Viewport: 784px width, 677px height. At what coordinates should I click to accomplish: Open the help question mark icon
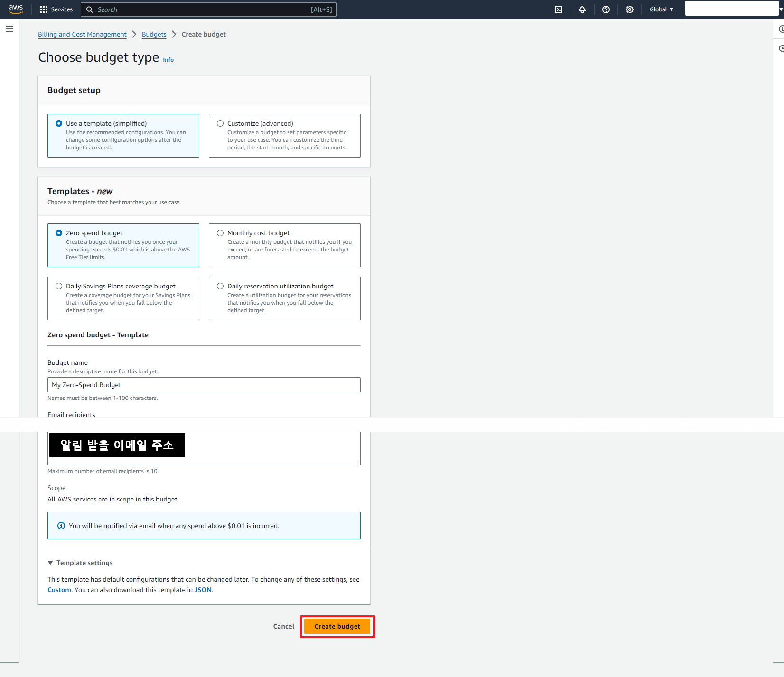(x=606, y=9)
